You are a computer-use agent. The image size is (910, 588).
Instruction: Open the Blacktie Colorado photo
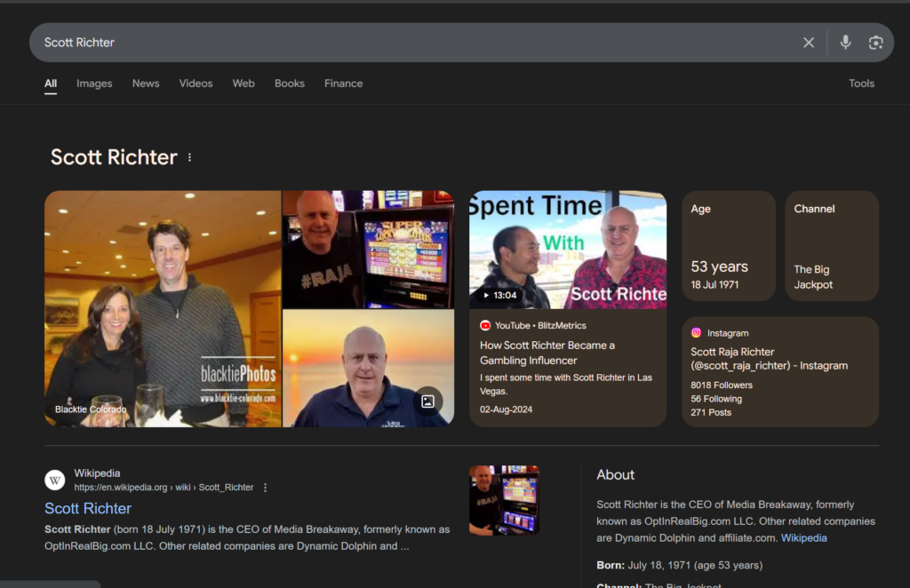164,309
